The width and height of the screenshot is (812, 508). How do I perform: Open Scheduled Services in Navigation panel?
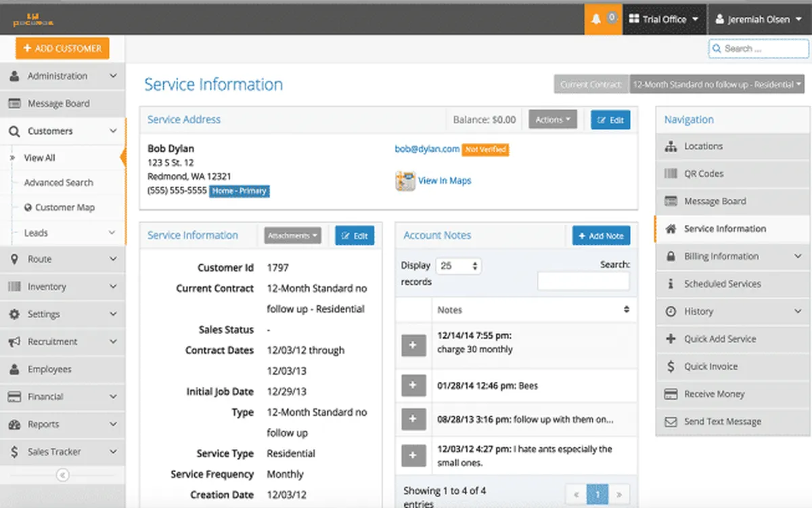722,284
